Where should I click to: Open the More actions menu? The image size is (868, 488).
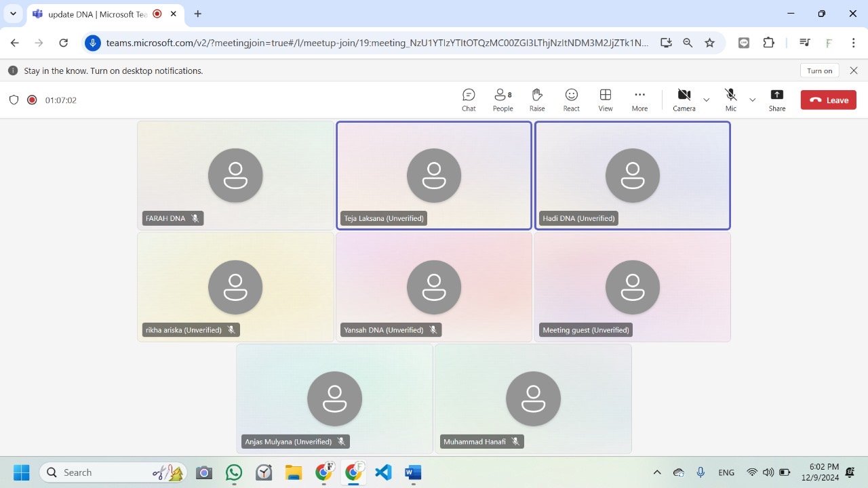pos(639,100)
